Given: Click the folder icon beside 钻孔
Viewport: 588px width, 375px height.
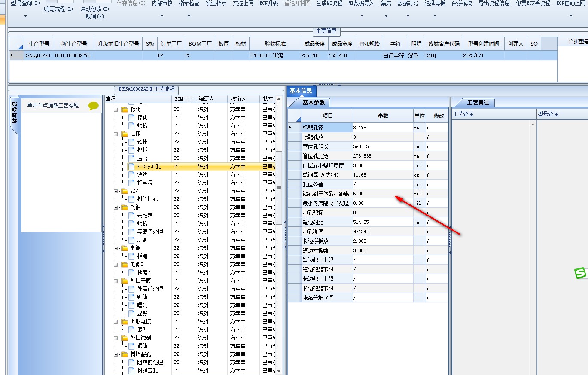Looking at the screenshot, I should click(x=125, y=191).
